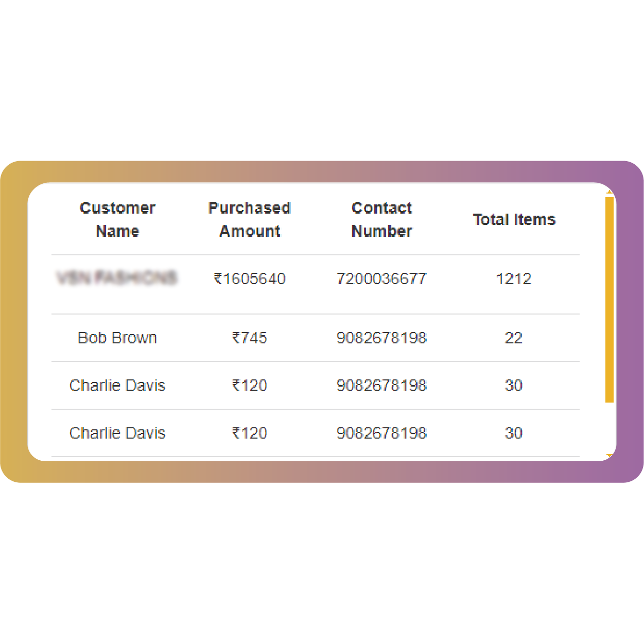
Task: Click Bob Brown's contact number
Action: pyautogui.click(x=381, y=338)
